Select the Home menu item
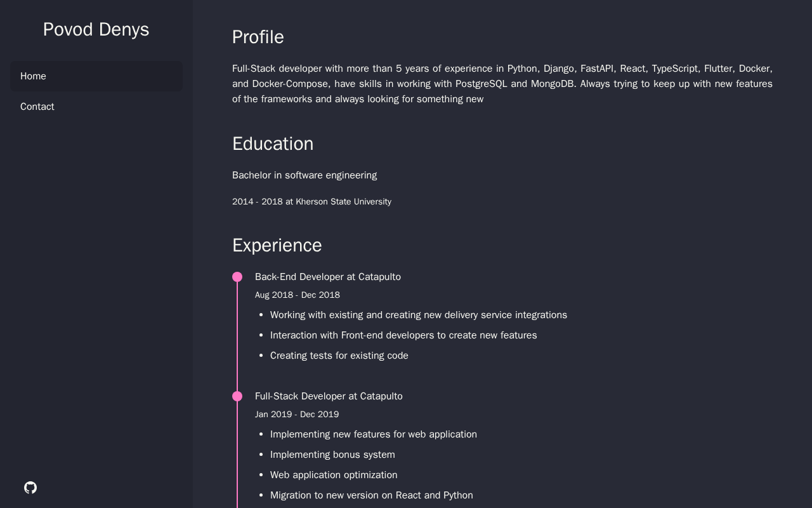 coord(96,76)
